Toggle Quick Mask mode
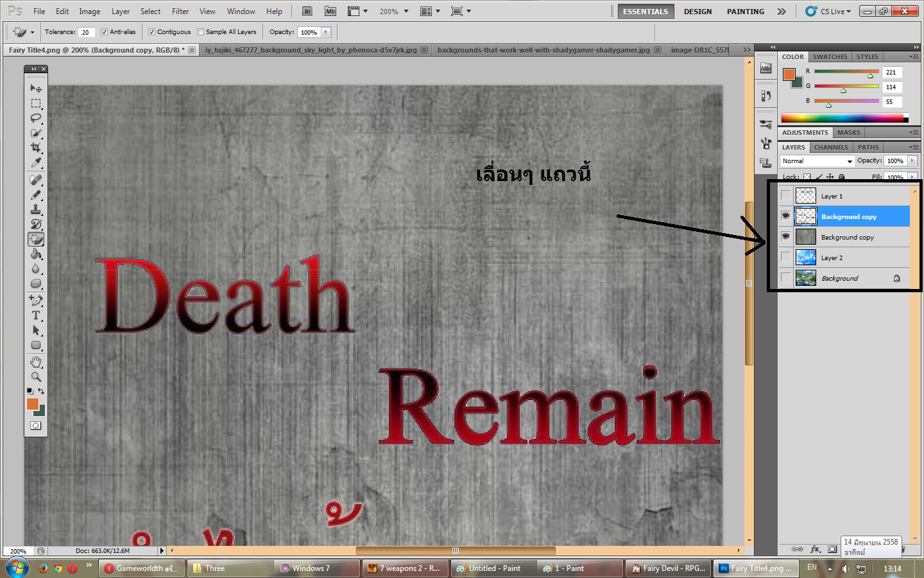The width and height of the screenshot is (924, 578). coord(36,425)
